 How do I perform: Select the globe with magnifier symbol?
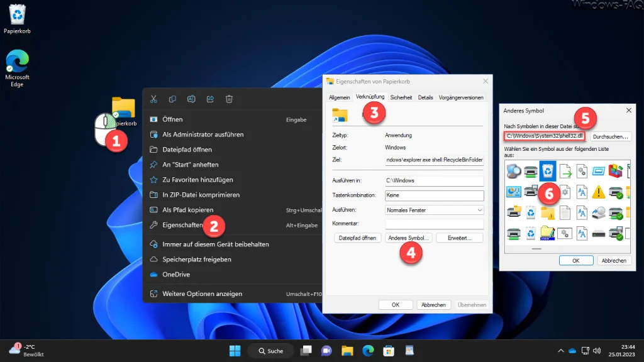(x=513, y=171)
